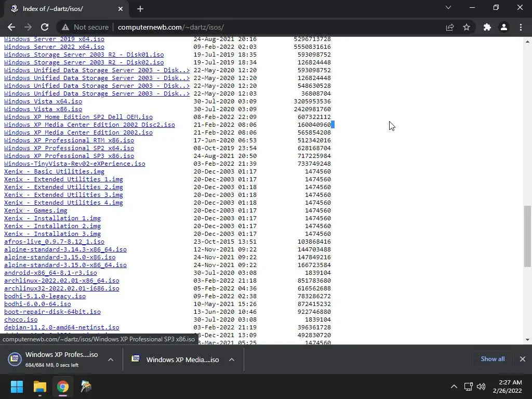Download Windows XP Professional SP2 x64.iso

(x=69, y=148)
